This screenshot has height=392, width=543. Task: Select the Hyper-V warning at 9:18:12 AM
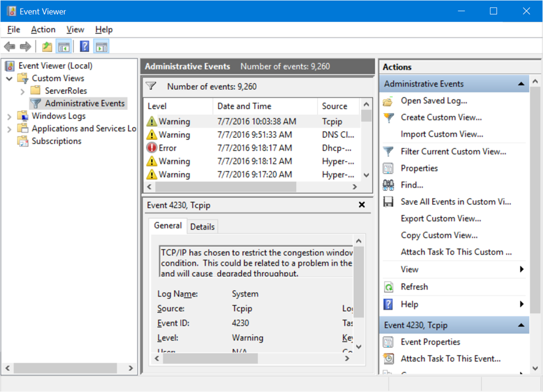click(x=252, y=161)
